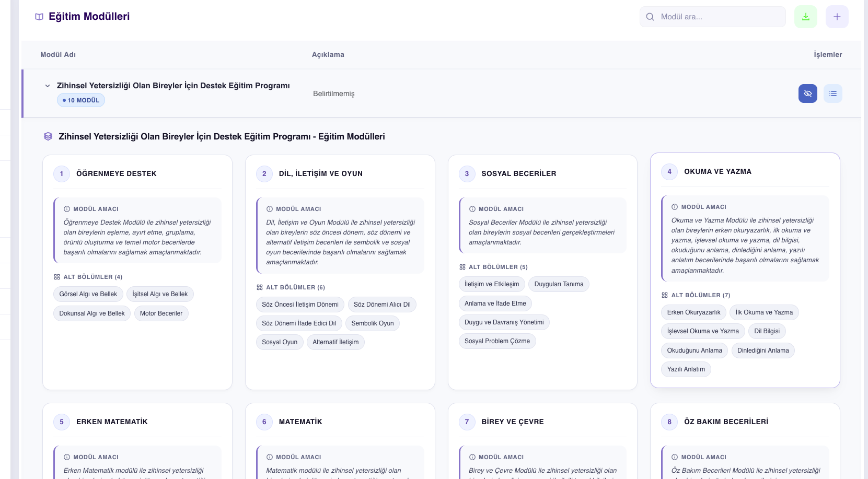
Task: Click the number 3 badge on Sosyal Beceriler
Action: 467,173
